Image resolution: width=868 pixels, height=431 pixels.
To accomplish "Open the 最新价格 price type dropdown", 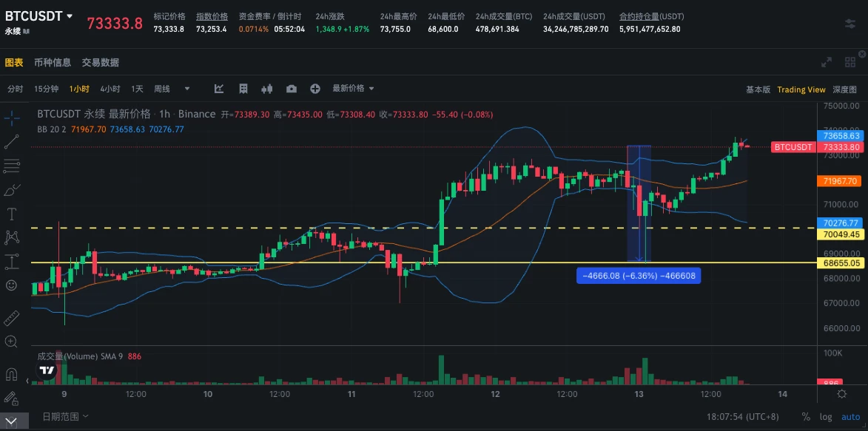I will pos(353,89).
